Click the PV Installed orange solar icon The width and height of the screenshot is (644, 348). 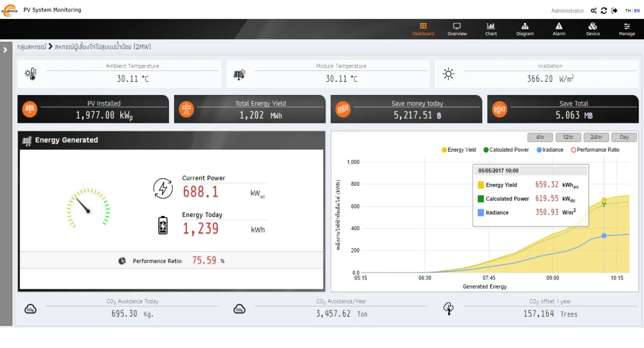click(30, 109)
